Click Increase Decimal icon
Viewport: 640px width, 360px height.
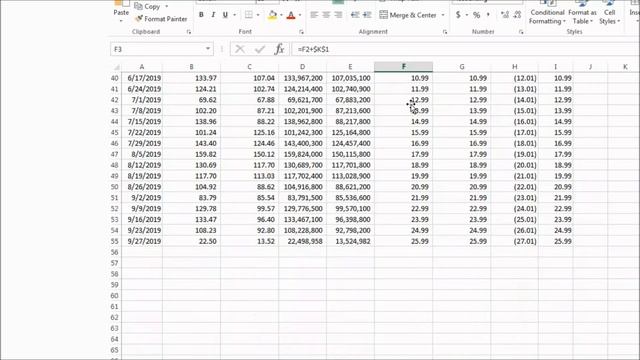[x=505, y=15]
